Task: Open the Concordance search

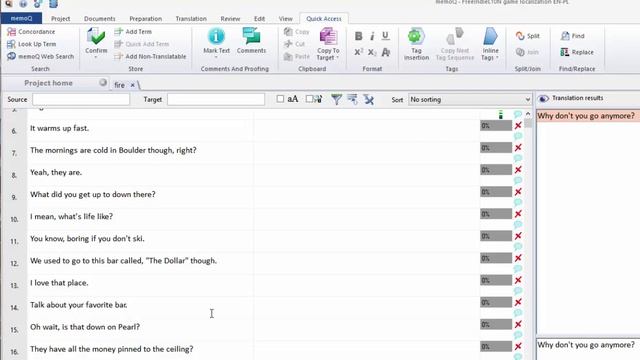Action: click(x=31, y=31)
